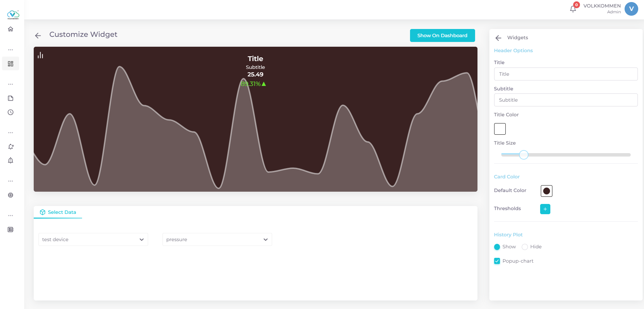The image size is (644, 309).
Task: Open the pressure parameter dropdown
Action: (217, 239)
